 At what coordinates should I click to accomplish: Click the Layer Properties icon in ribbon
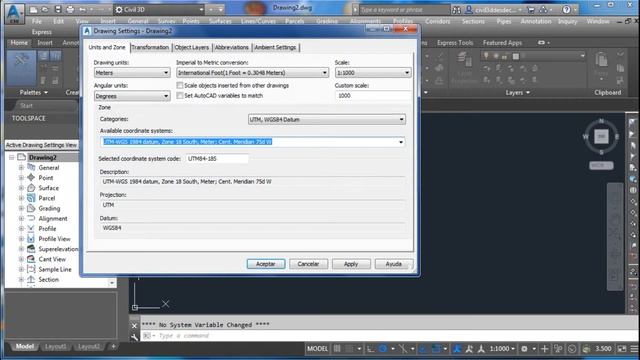(x=464, y=61)
